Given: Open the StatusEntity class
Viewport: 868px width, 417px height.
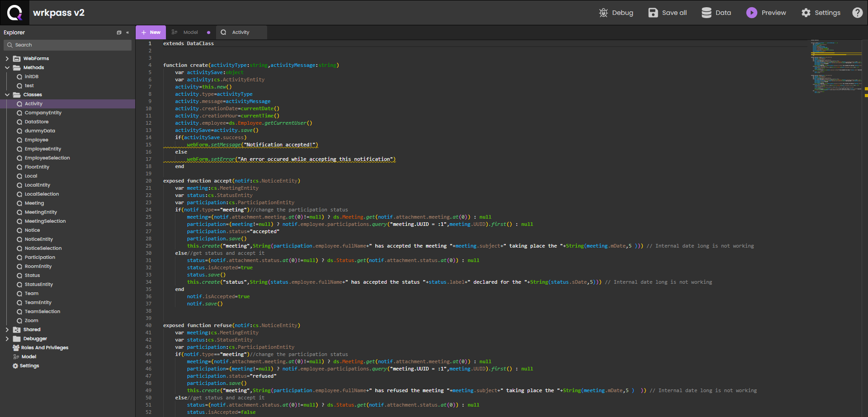Looking at the screenshot, I should click(38, 285).
